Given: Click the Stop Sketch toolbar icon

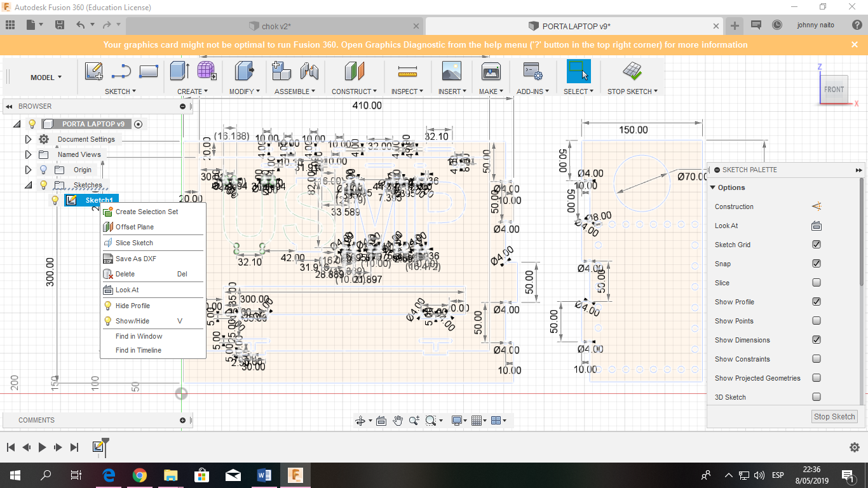Looking at the screenshot, I should [x=632, y=71].
